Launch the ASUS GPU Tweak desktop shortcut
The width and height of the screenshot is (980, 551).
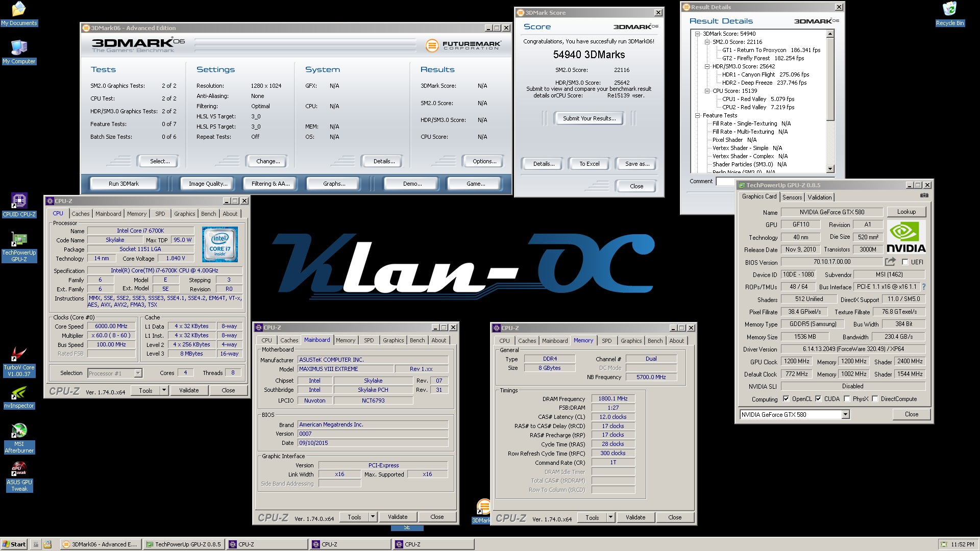coord(19,477)
